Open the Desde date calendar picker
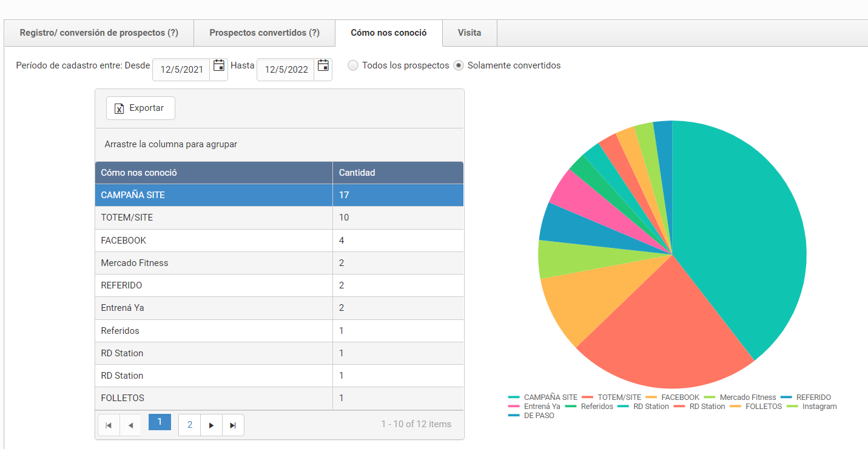The image size is (868, 449). (x=218, y=66)
